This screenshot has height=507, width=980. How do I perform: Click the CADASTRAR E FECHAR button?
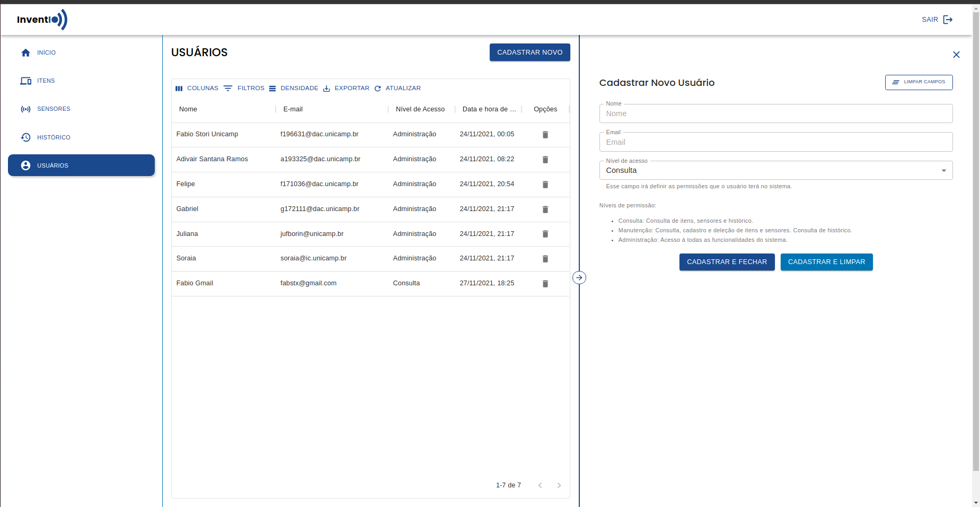(x=727, y=261)
